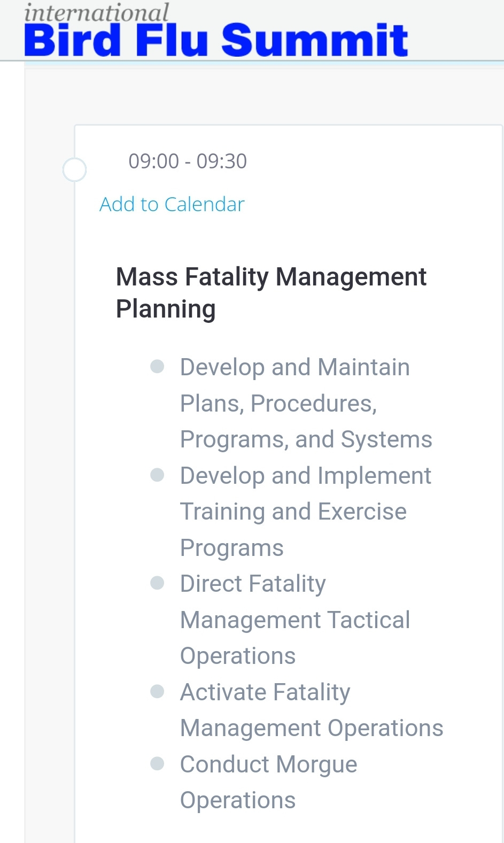Click the 'Develop and Maintain' text line
This screenshot has height=843, width=504.
coord(294,367)
